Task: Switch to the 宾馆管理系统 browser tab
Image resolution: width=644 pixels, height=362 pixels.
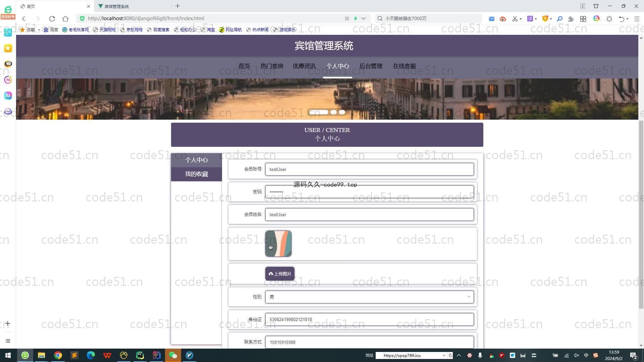Action: pyautogui.click(x=116, y=6)
